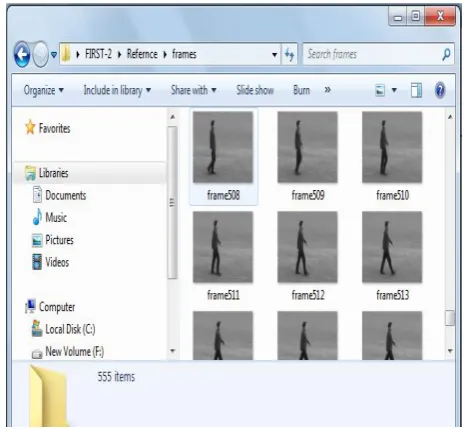The width and height of the screenshot is (465, 430).
Task: Open the recent locations dropdown arrow
Action: [x=54, y=54]
